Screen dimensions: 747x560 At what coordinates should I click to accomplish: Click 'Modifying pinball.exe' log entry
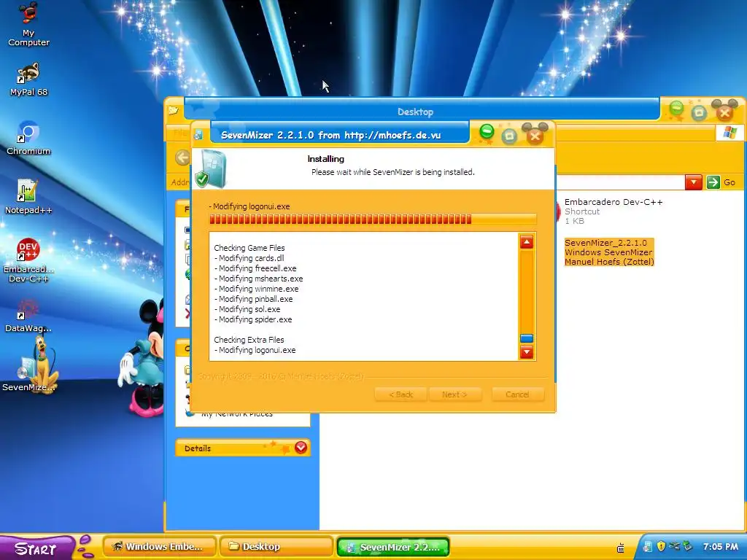[x=253, y=299]
